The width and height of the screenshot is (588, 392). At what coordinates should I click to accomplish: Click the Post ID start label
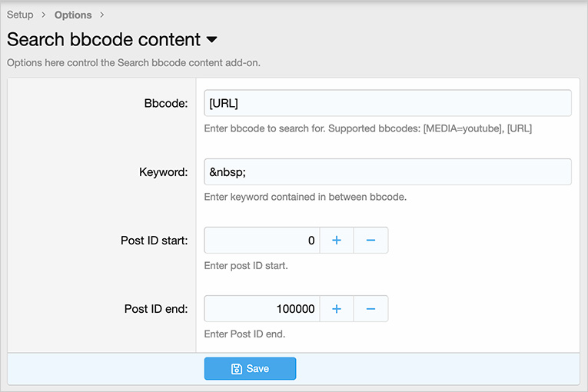(x=154, y=241)
